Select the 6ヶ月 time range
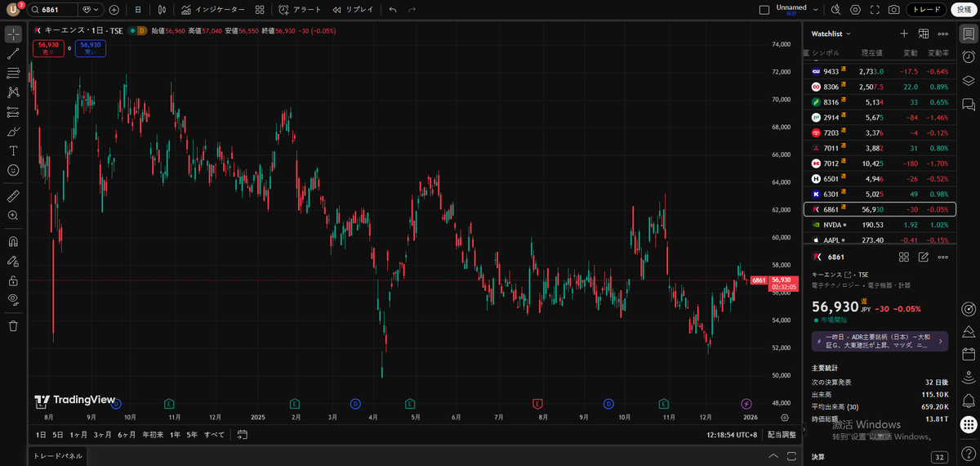The width and height of the screenshot is (980, 466). (x=127, y=435)
